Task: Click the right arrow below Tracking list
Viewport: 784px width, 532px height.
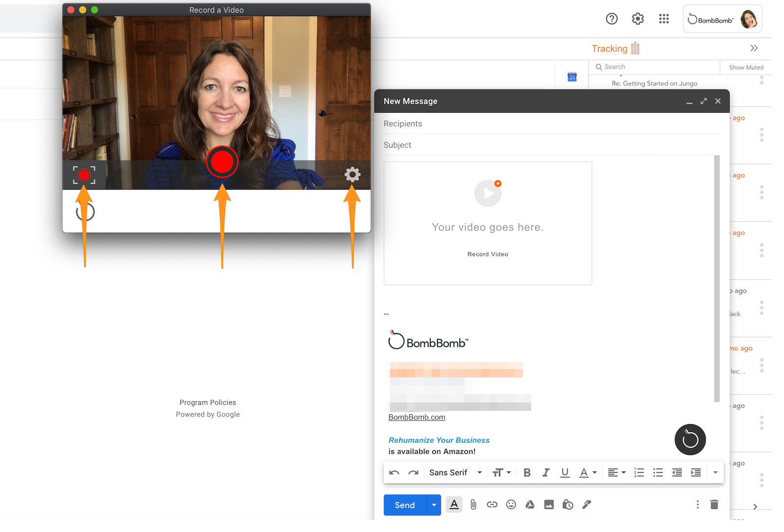Action: (x=755, y=507)
